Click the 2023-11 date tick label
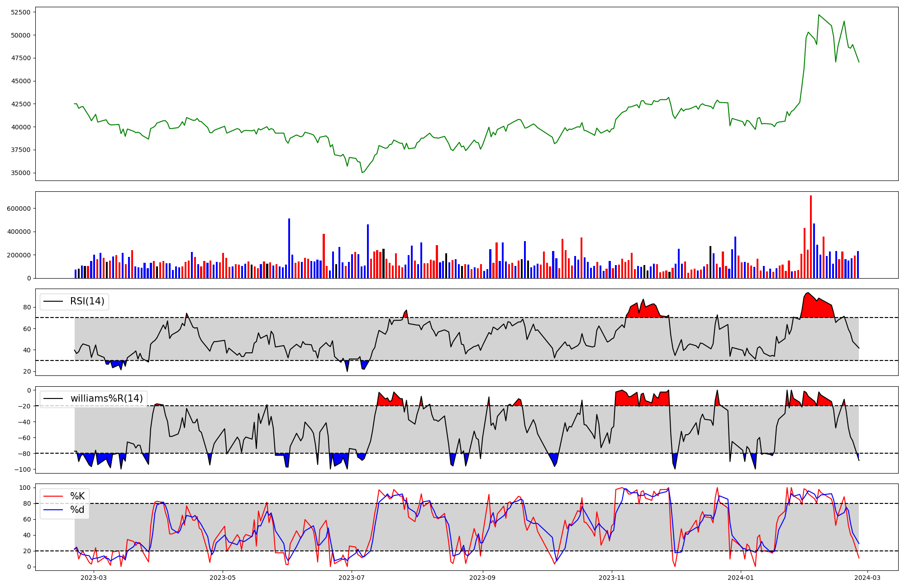This screenshot has width=905, height=588. point(612,578)
